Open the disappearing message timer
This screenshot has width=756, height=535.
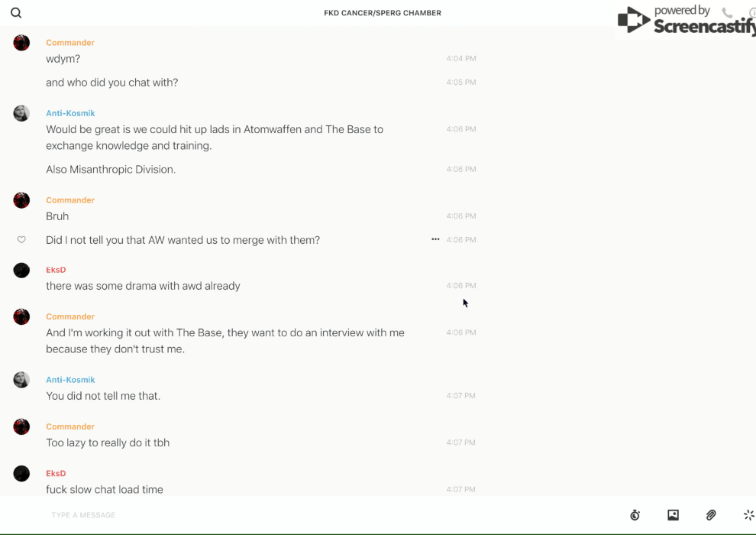635,515
